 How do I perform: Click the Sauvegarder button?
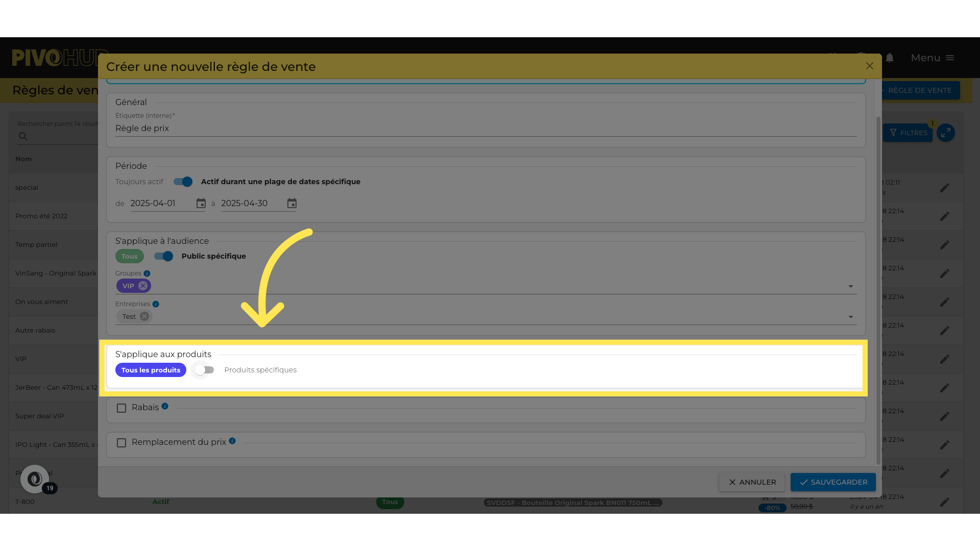click(x=832, y=482)
